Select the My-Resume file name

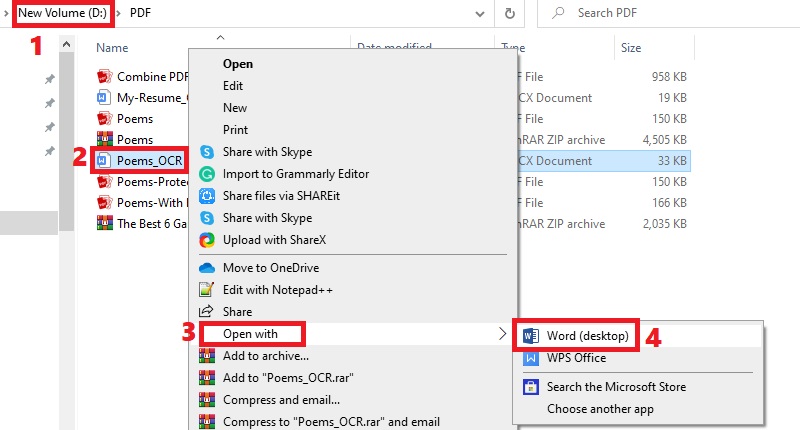(x=153, y=97)
